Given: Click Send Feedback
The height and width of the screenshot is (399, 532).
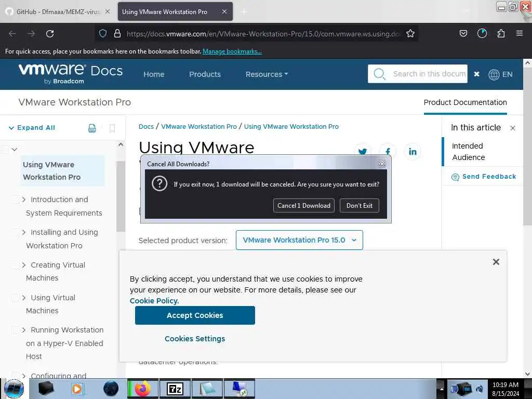Looking at the screenshot, I should pos(484,177).
